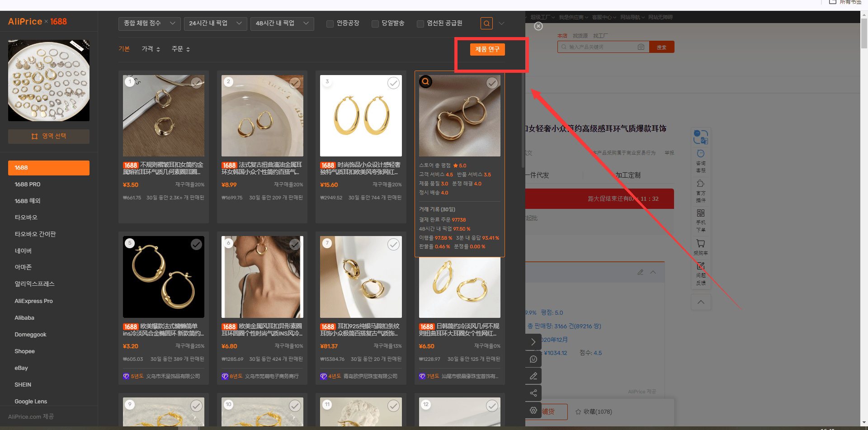The height and width of the screenshot is (430, 868).
Task: Click the share icon in side toolbar
Action: (533, 393)
